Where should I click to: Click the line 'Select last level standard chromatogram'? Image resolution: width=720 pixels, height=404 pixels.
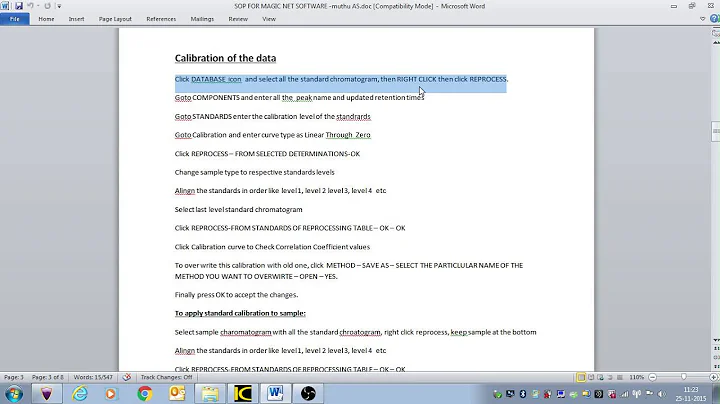tap(238, 209)
